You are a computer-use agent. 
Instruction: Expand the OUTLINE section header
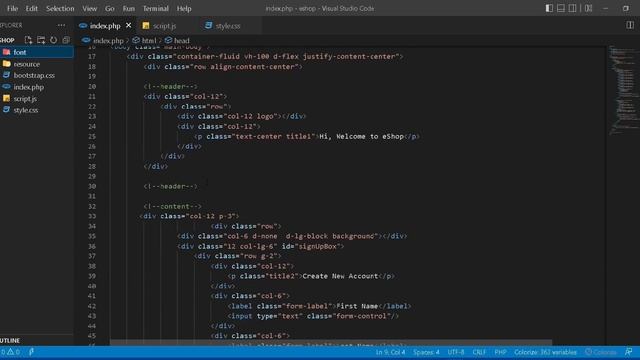click(37, 340)
